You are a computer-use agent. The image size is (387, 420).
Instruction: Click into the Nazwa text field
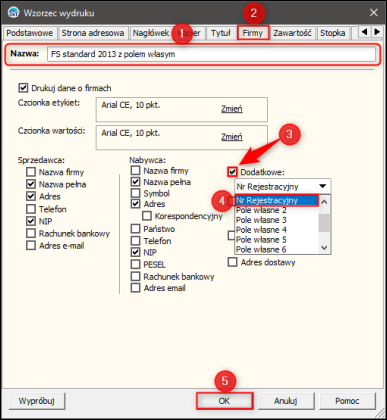point(211,54)
